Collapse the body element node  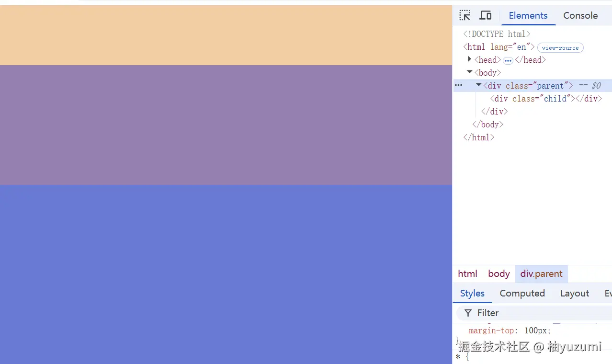coord(469,72)
